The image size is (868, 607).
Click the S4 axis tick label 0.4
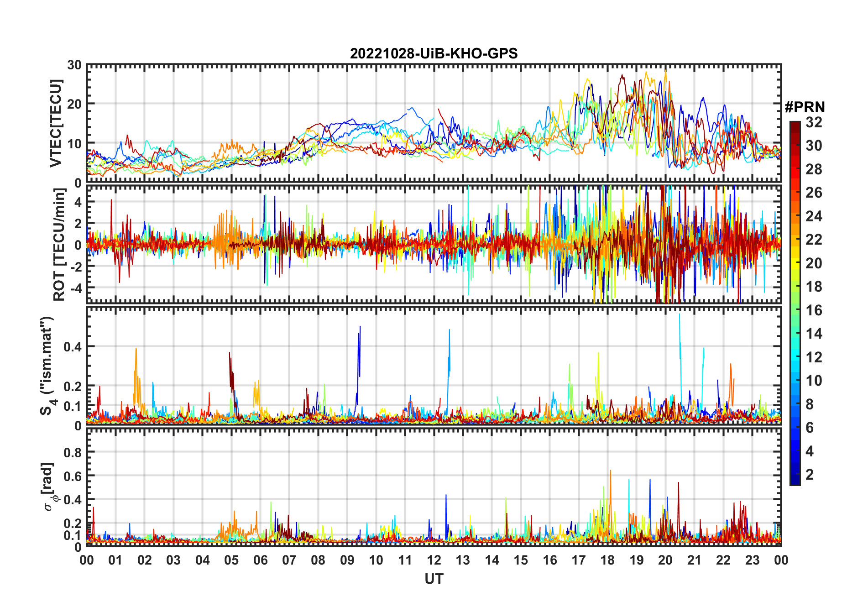[72, 347]
